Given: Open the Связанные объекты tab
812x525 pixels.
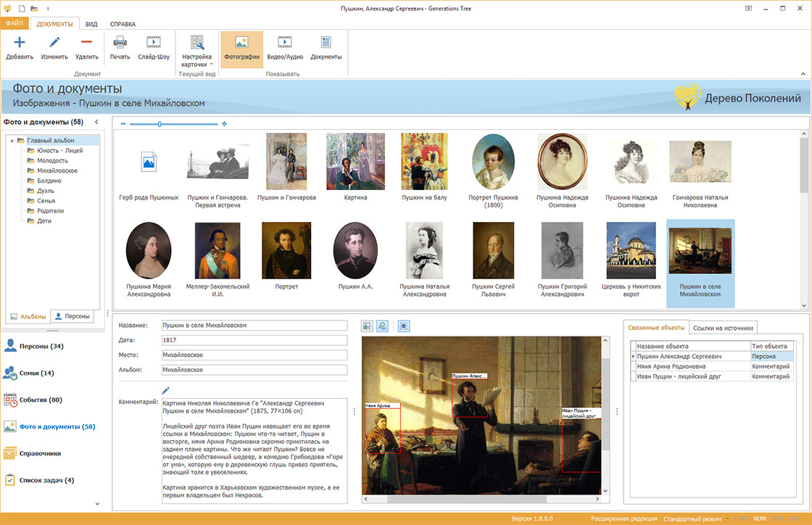Looking at the screenshot, I should tap(656, 328).
